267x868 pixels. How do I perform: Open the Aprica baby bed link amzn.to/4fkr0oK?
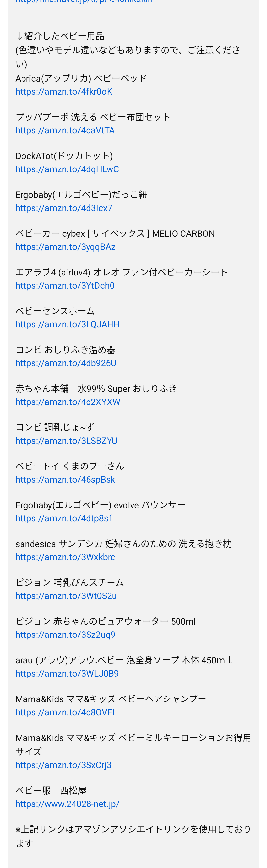(64, 92)
